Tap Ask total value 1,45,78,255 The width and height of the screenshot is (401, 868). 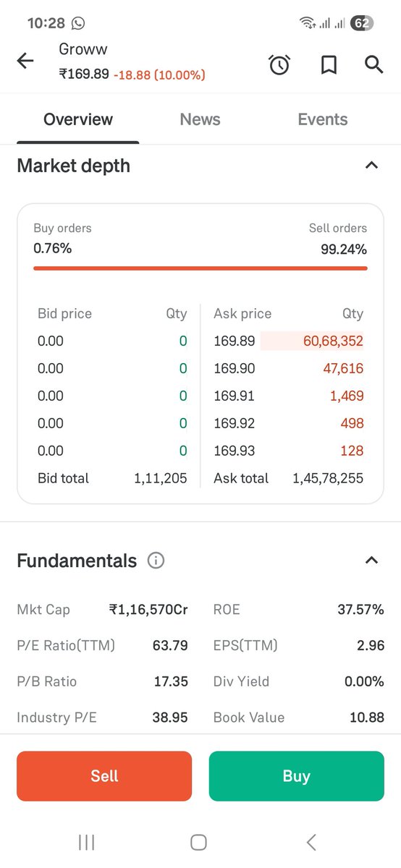click(328, 478)
